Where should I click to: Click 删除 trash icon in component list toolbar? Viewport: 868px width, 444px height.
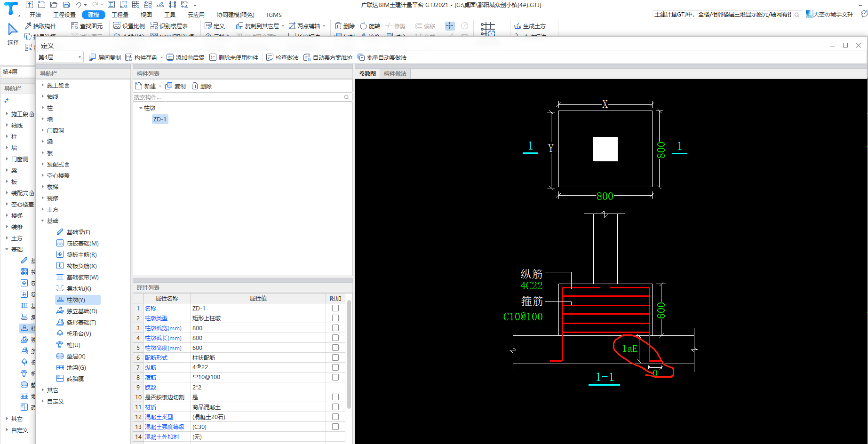point(195,86)
